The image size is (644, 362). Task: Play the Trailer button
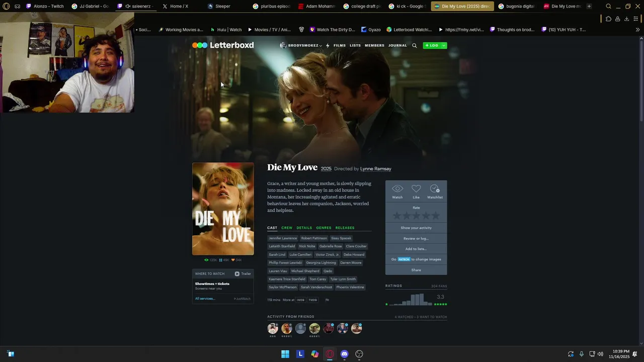point(243,274)
